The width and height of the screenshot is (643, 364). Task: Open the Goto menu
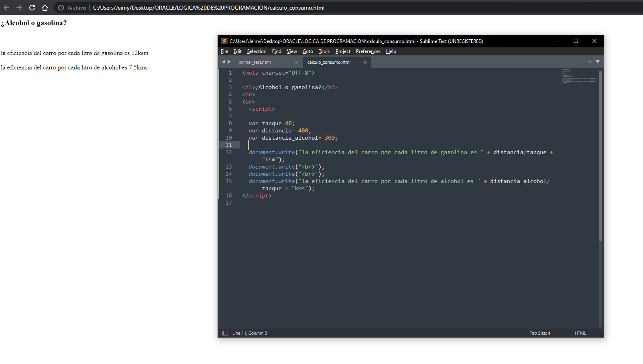(308, 51)
